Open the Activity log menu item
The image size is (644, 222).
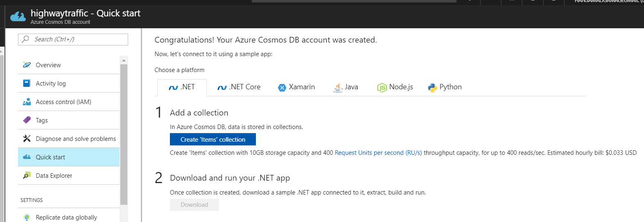pyautogui.click(x=69, y=83)
